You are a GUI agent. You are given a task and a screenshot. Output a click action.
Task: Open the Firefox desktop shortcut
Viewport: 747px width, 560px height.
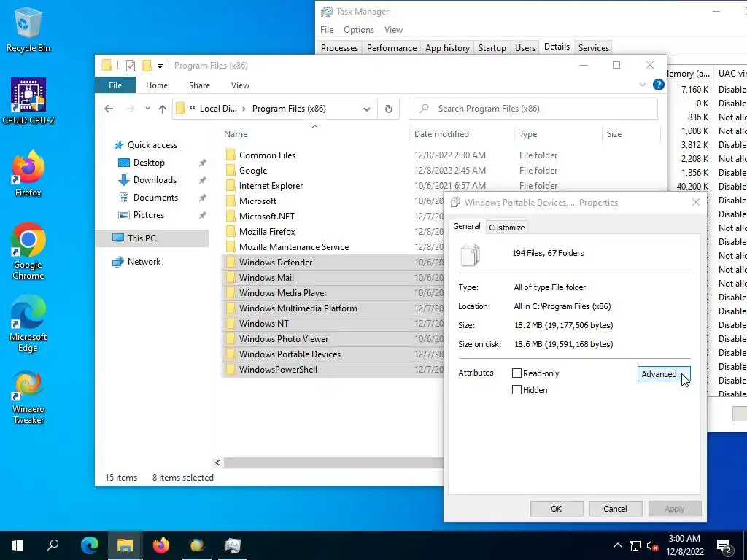(28, 174)
